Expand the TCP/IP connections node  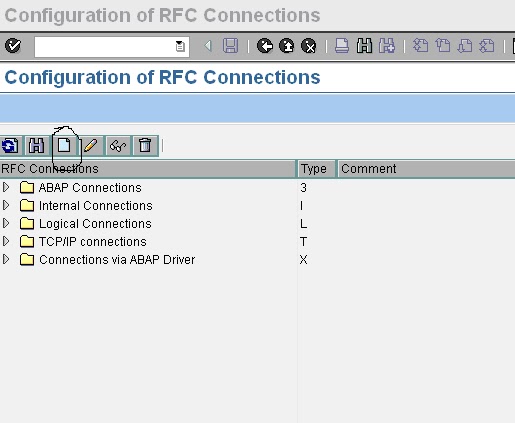click(6, 241)
